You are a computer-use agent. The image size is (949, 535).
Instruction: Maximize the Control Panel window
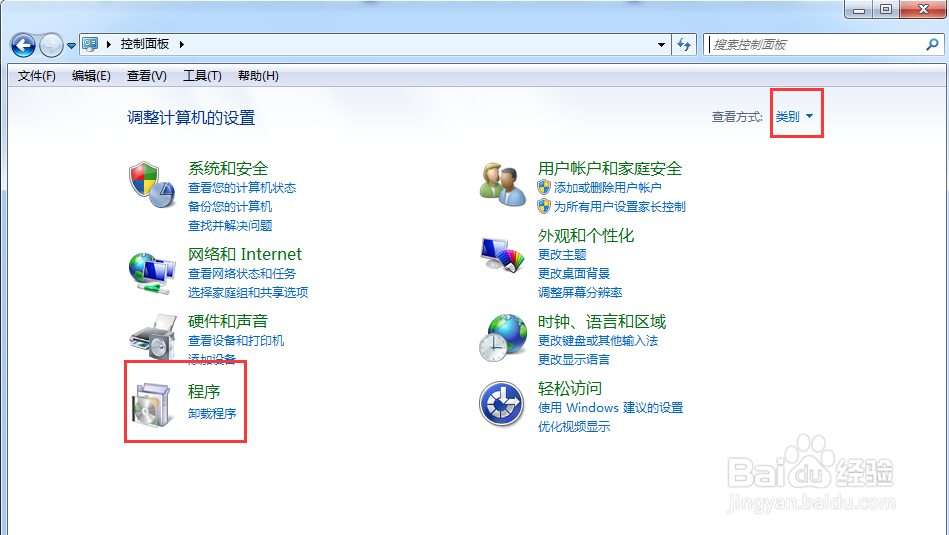point(885,9)
